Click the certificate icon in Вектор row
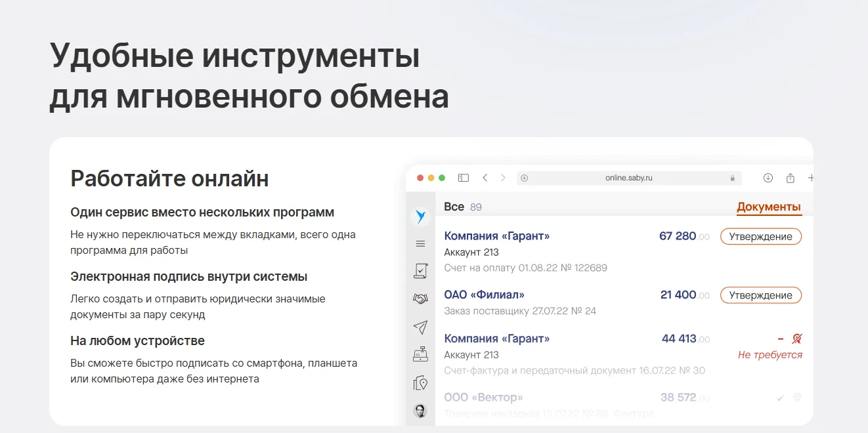Viewport: 868px width, 433px height. (797, 398)
